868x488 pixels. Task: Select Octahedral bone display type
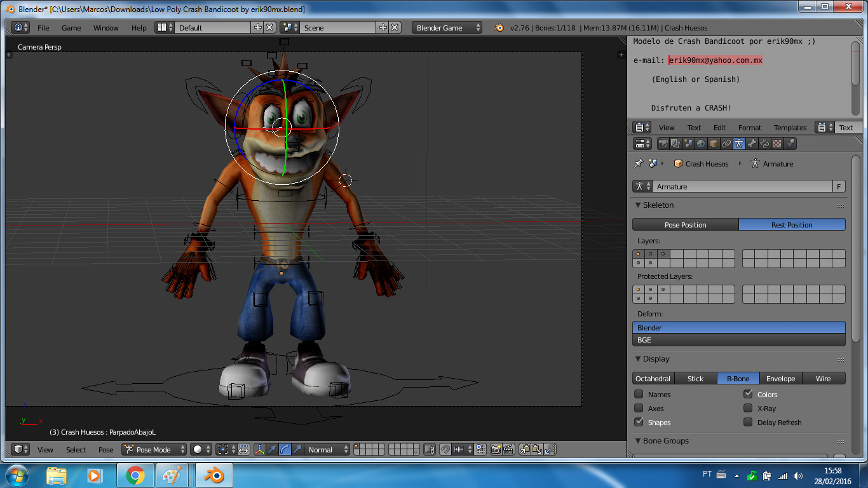click(x=653, y=379)
